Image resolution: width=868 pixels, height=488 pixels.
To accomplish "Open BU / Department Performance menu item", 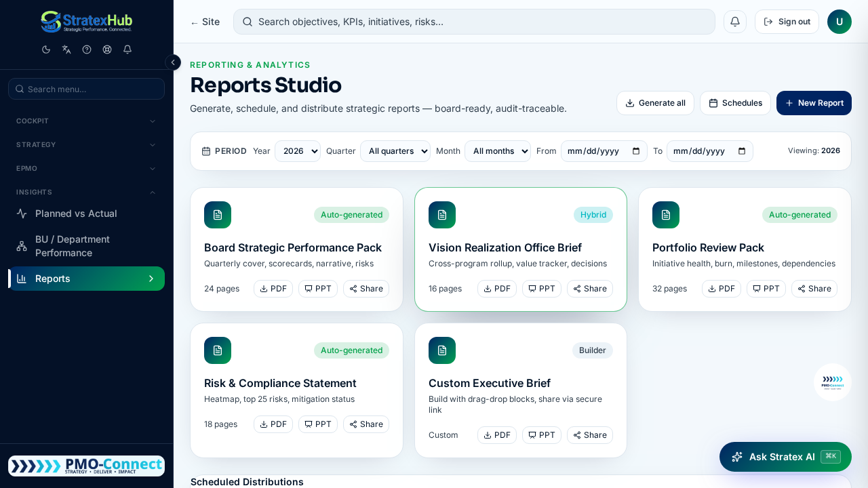I will [x=86, y=246].
